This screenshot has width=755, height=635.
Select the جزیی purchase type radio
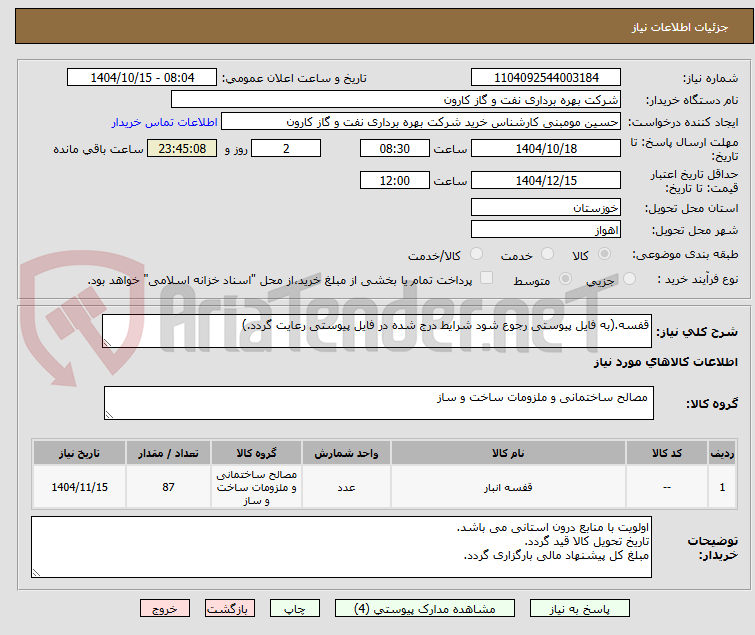point(629,279)
